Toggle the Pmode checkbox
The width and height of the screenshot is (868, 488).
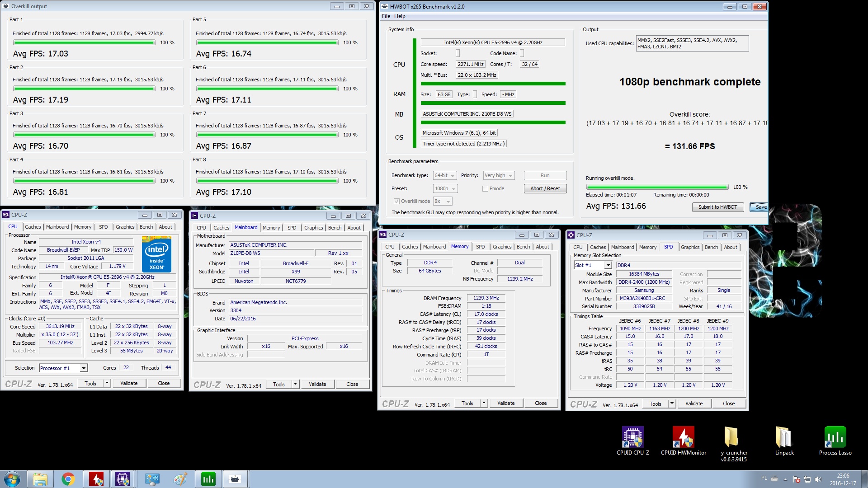[485, 188]
